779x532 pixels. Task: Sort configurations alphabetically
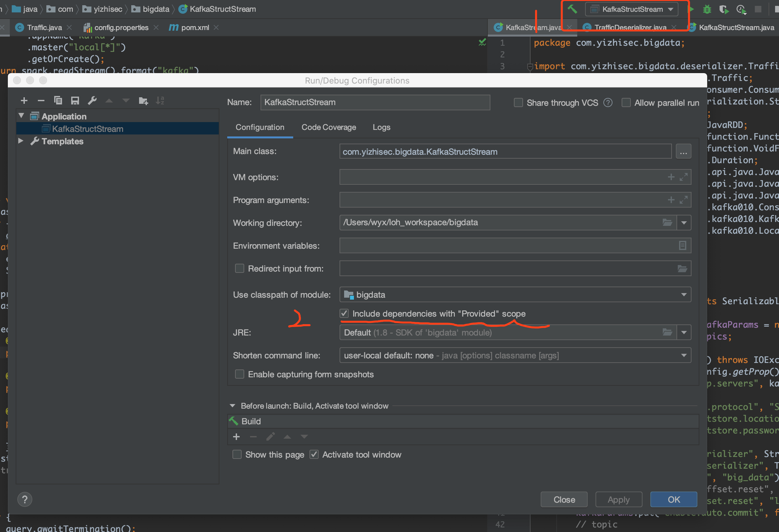(160, 100)
